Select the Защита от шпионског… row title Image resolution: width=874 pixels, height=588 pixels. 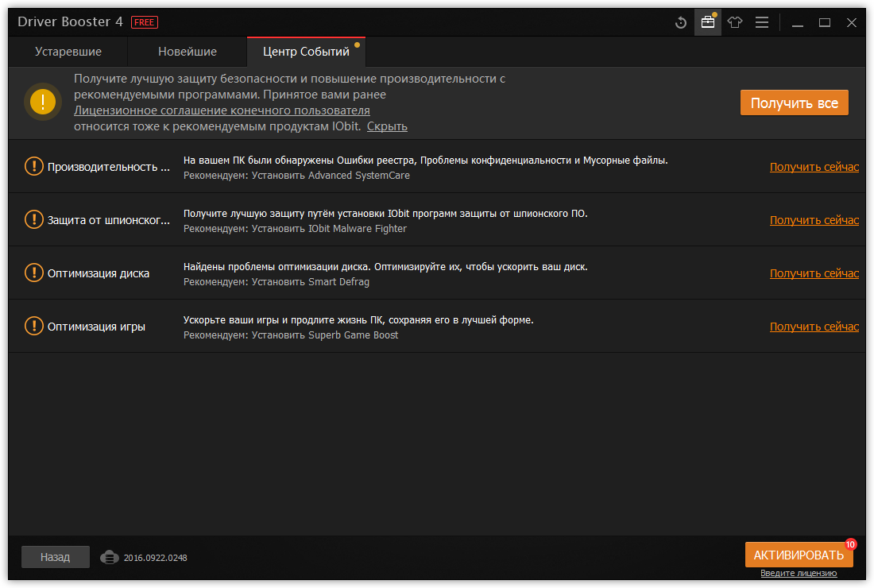[x=109, y=221]
